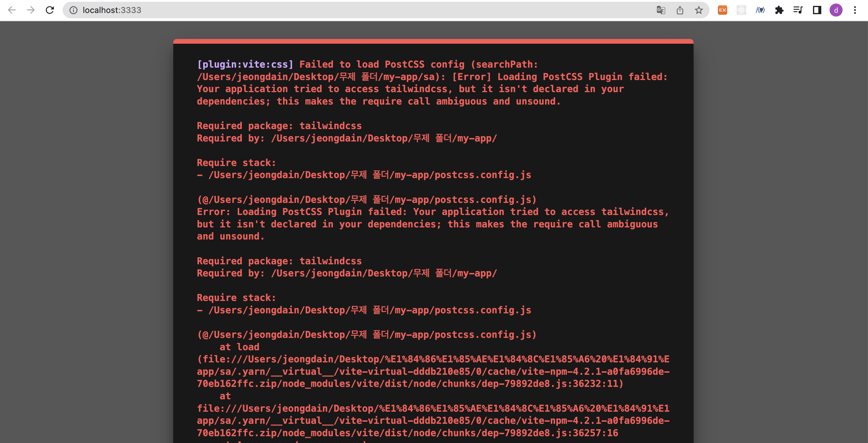
Task: Open media controls music icon
Action: point(798,10)
